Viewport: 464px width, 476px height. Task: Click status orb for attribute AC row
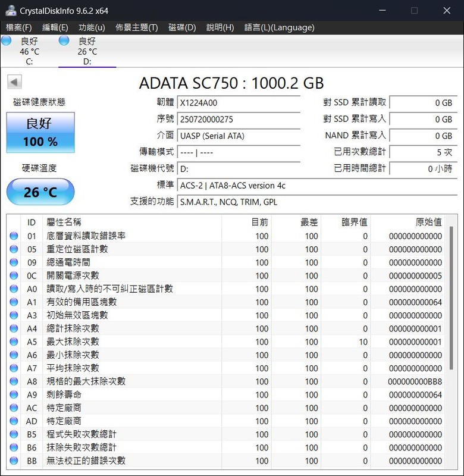tap(14, 408)
